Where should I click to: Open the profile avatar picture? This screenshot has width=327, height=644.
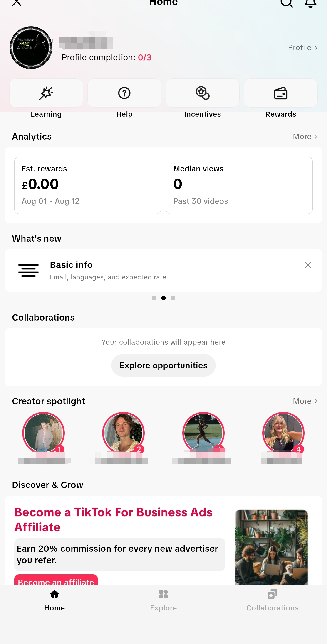31,47
